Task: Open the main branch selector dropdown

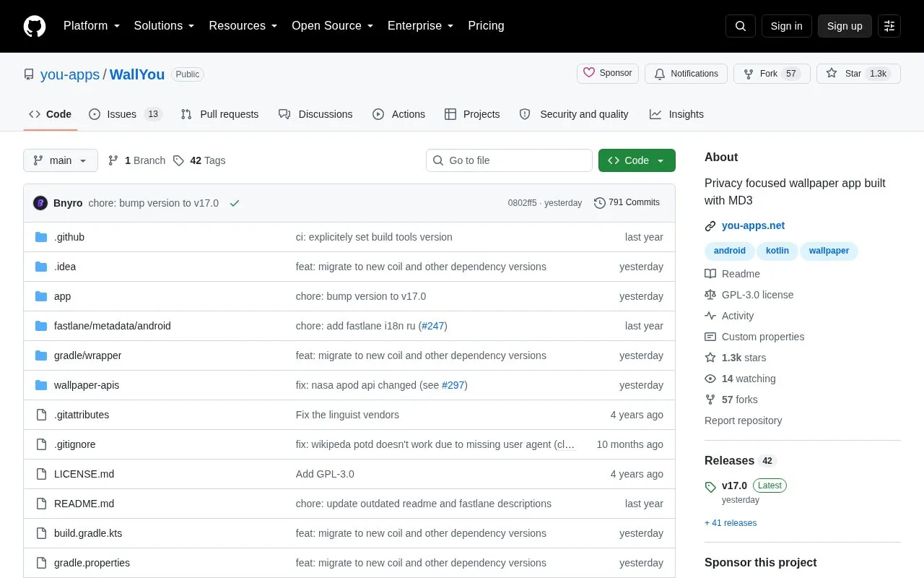Action: 61,160
